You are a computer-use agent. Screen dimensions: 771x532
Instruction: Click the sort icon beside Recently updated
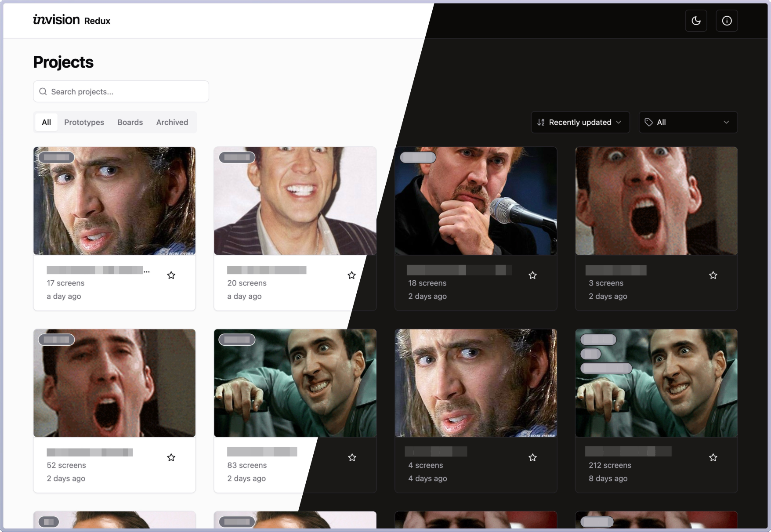[541, 122]
